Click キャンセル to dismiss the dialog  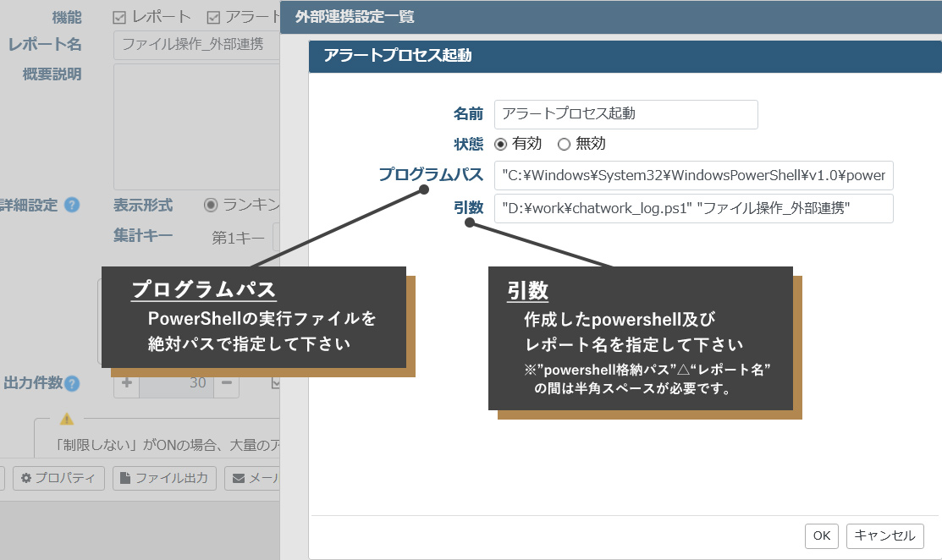885,535
